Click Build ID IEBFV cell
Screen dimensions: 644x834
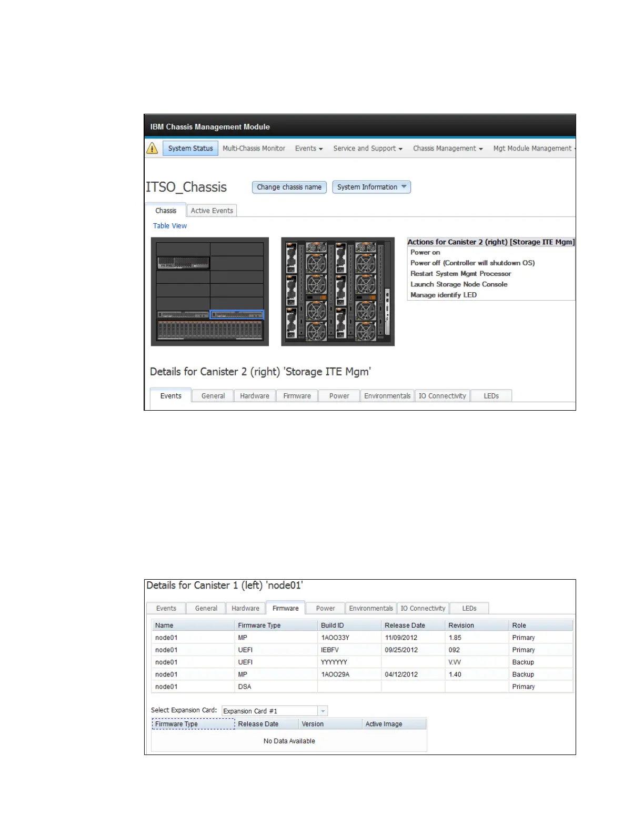(x=349, y=650)
